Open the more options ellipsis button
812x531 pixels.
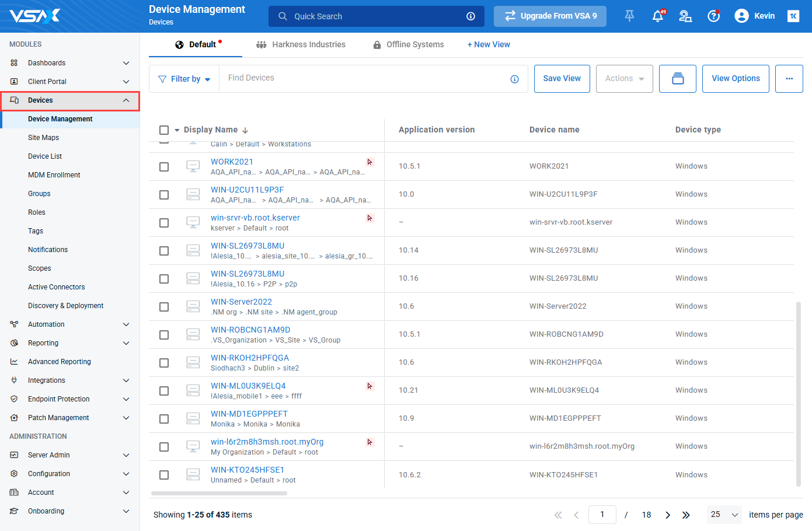pos(789,79)
